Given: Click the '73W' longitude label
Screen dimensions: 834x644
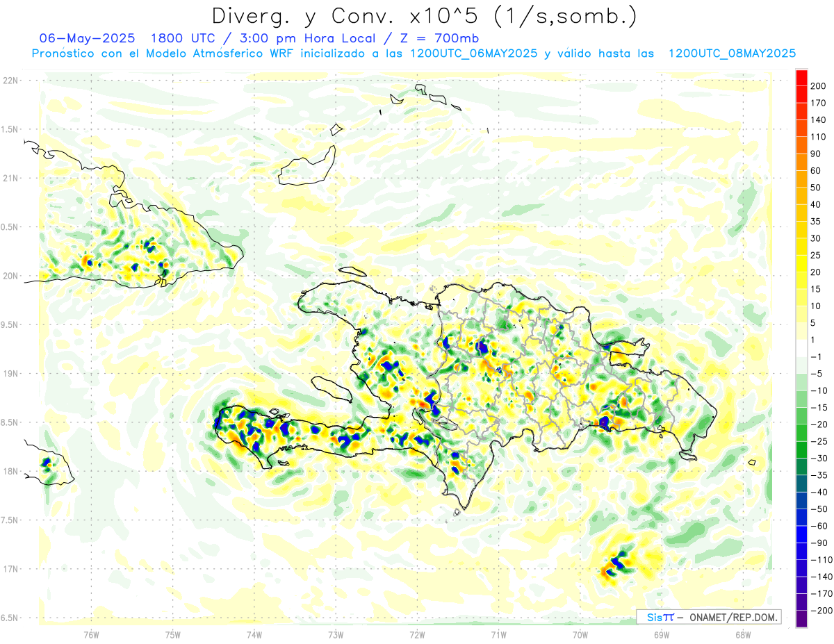Looking at the screenshot, I should tap(336, 635).
